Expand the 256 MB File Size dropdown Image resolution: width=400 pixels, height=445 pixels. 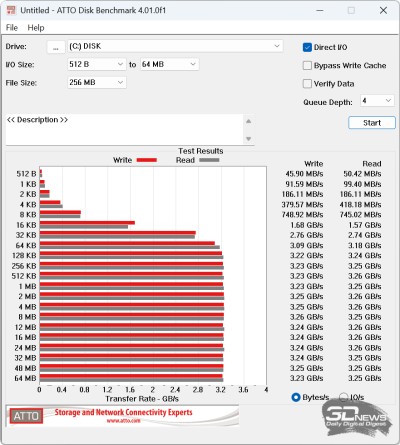click(97, 82)
